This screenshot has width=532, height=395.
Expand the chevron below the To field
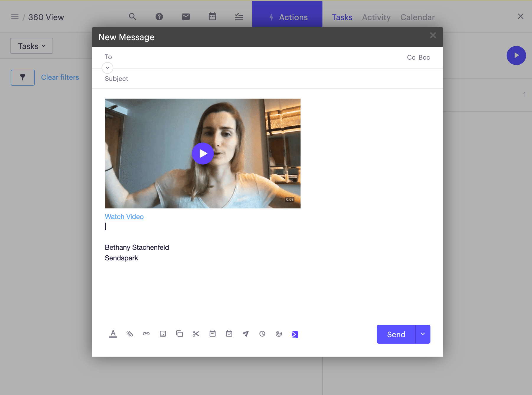coord(107,68)
